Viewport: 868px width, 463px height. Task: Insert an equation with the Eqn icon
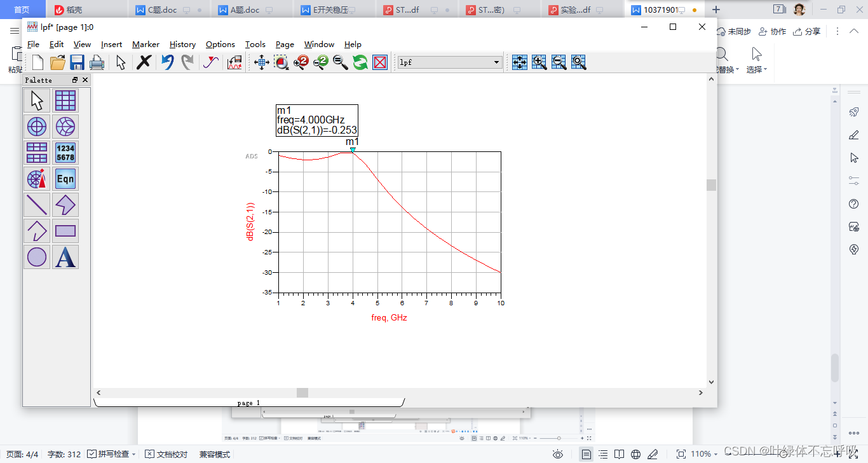point(65,179)
